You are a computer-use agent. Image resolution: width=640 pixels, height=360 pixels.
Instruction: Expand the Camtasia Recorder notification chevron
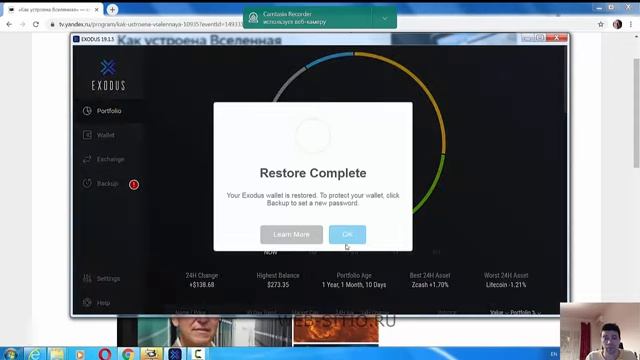(384, 18)
